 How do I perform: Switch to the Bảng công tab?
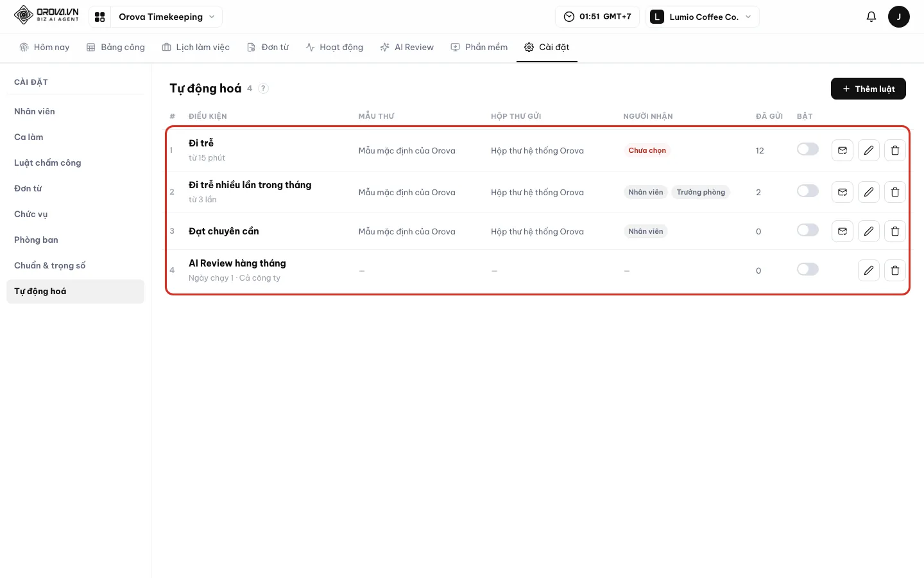coord(116,47)
